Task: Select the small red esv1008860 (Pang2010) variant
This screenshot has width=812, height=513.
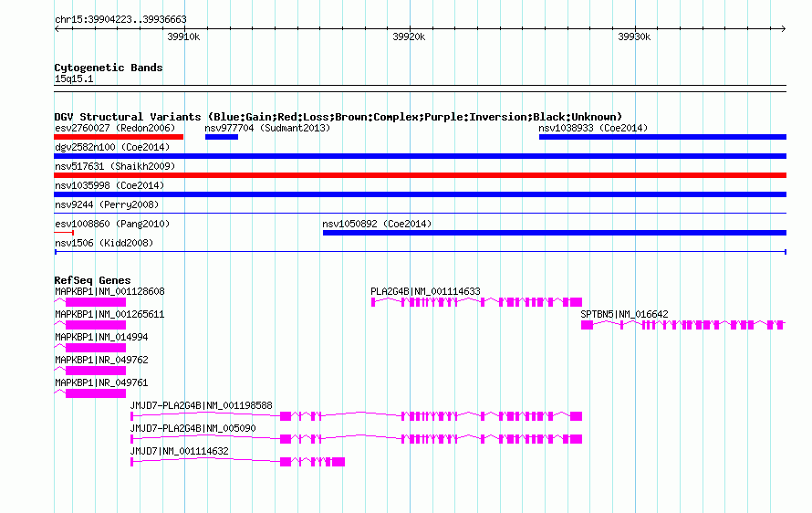Action: coord(64,233)
